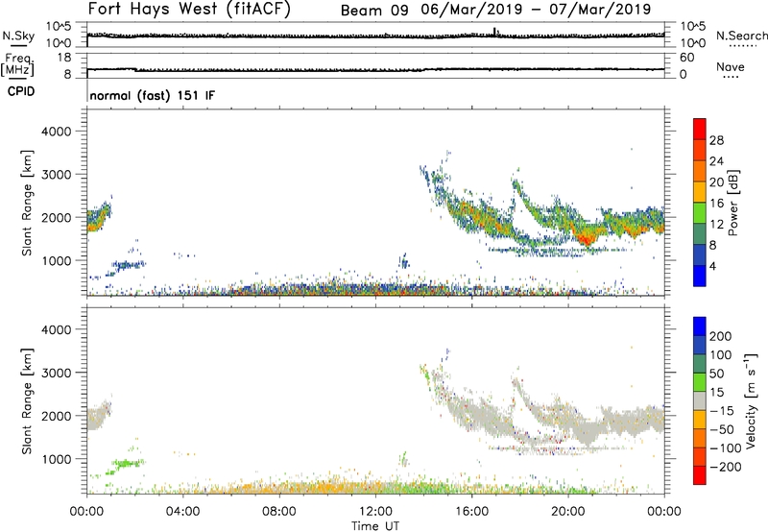Viewport: 768px width, 532px height.
Task: Click the 'Power [dB]' colorbar label
Action: 732,203
